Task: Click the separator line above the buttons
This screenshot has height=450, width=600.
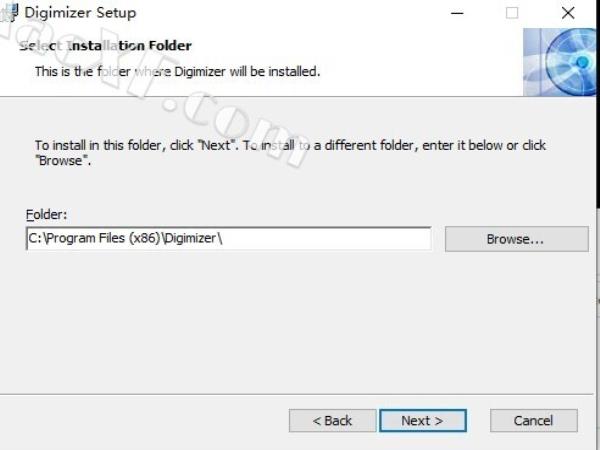Action: click(297, 394)
